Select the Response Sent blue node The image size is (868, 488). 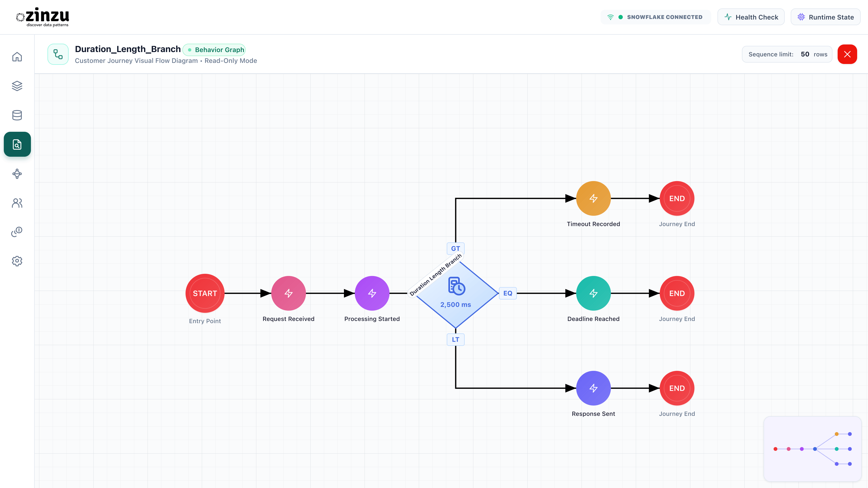tap(593, 388)
